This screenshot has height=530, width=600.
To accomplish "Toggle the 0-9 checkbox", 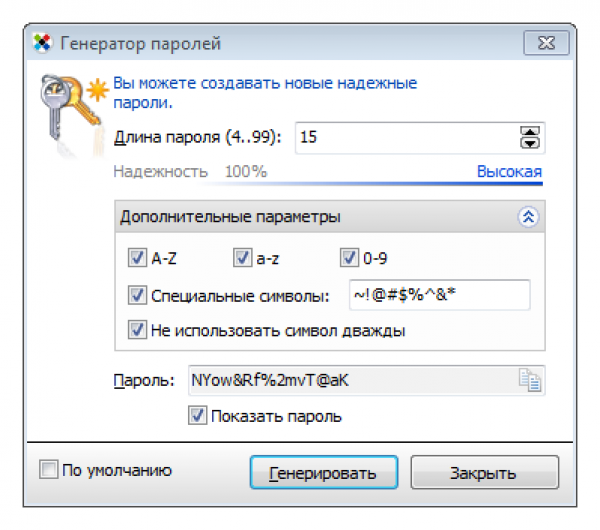I will (349, 258).
